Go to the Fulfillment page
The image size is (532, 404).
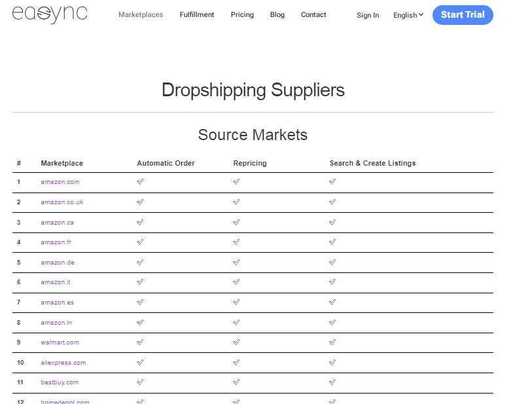pyautogui.click(x=197, y=14)
